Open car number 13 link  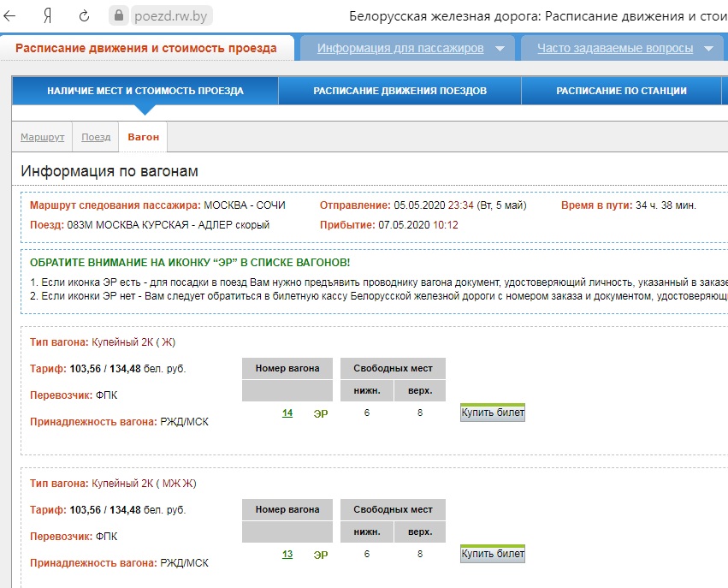click(287, 555)
